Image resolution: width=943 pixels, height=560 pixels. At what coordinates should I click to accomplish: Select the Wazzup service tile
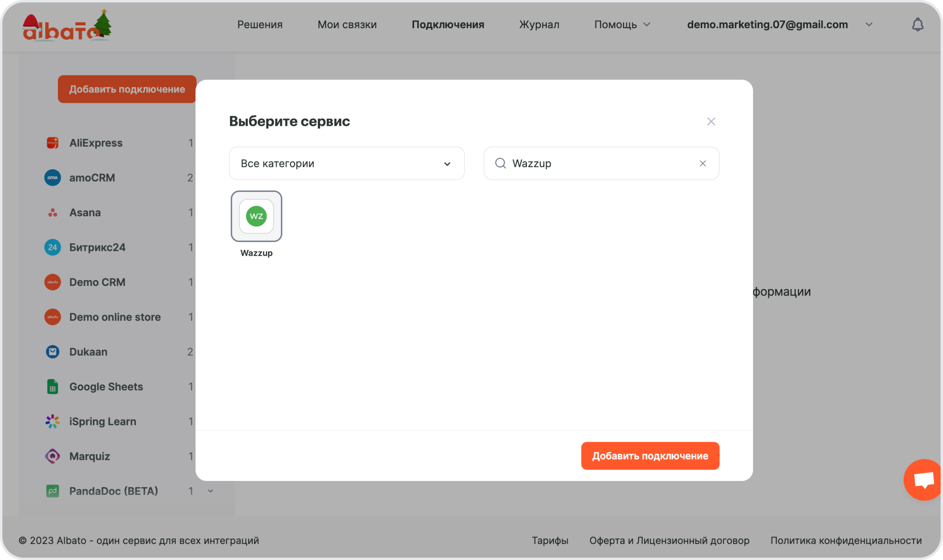tap(256, 216)
